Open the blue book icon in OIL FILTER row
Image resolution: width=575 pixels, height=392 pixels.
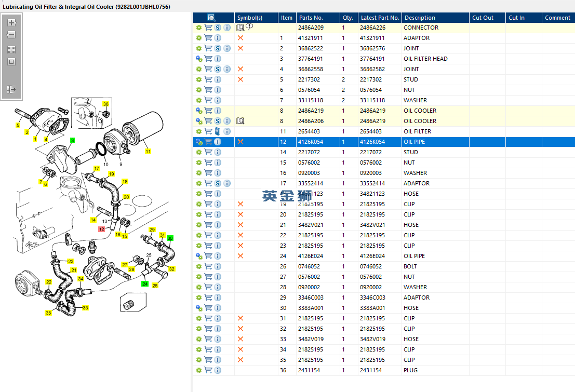tap(218, 131)
